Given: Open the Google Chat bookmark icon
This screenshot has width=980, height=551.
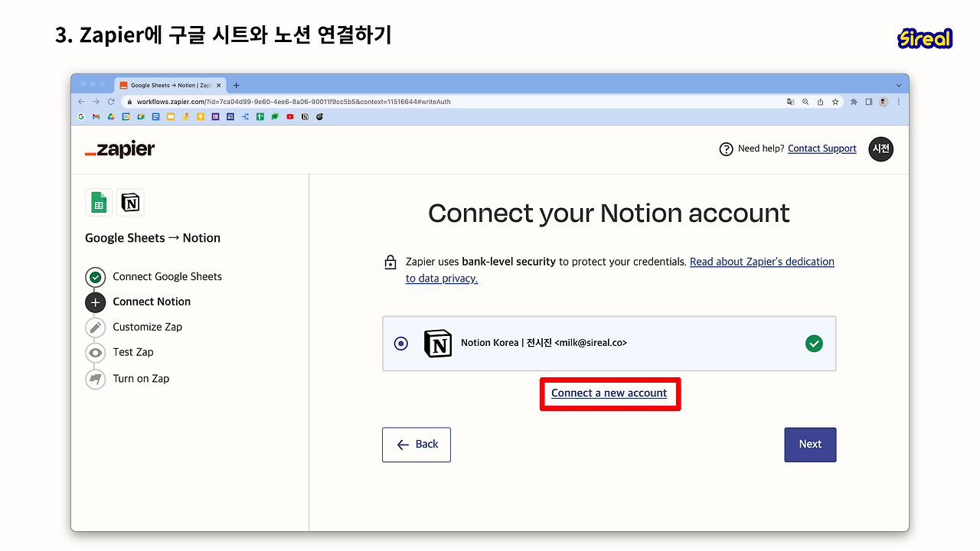Looking at the screenshot, I should (275, 117).
